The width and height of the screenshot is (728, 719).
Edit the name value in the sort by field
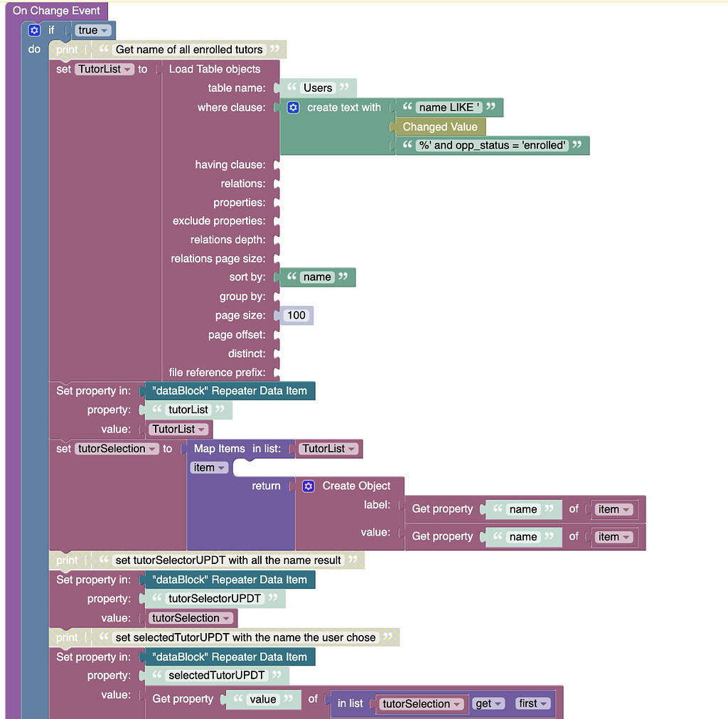(x=317, y=277)
